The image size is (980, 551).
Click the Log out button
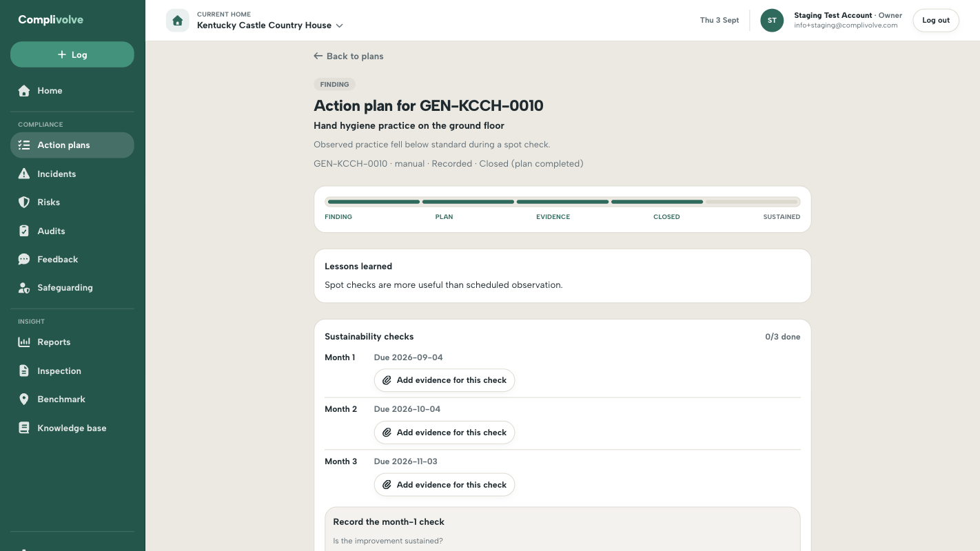tap(936, 21)
